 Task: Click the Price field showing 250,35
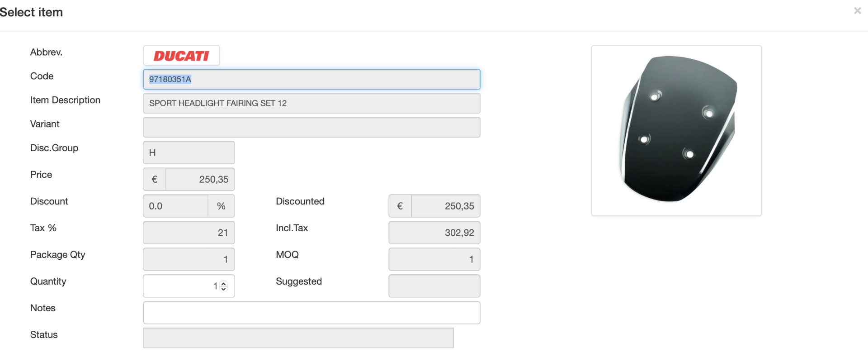(200, 180)
